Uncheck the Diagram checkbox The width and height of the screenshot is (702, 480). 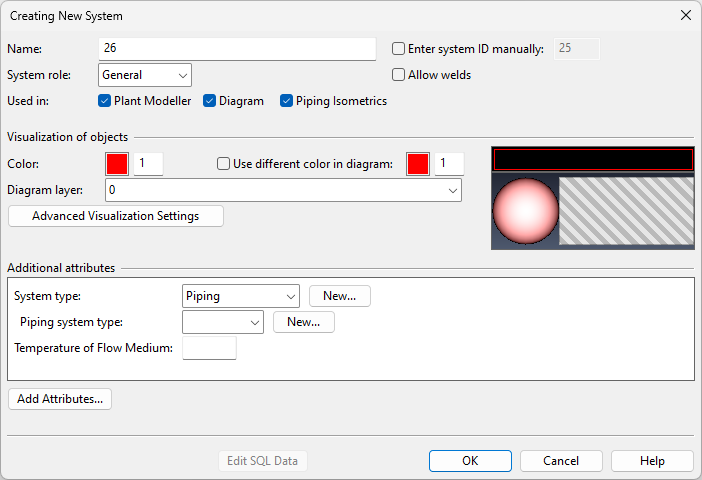click(210, 101)
